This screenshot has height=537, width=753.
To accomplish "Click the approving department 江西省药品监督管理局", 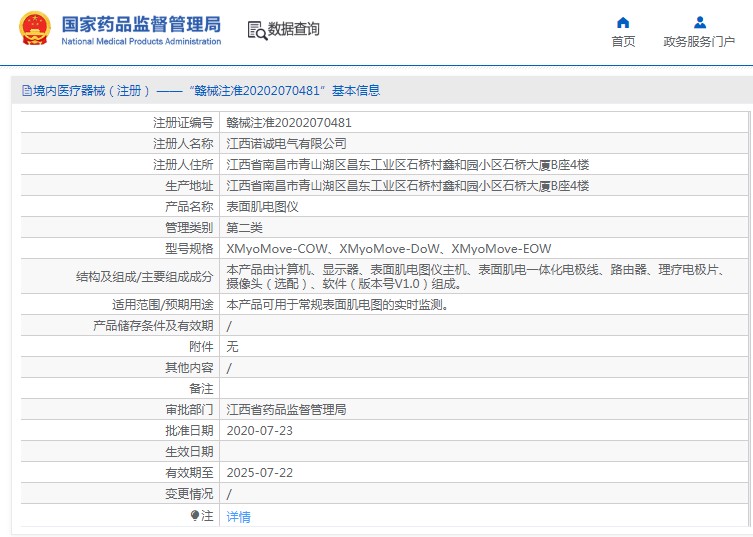I will tap(287, 410).
